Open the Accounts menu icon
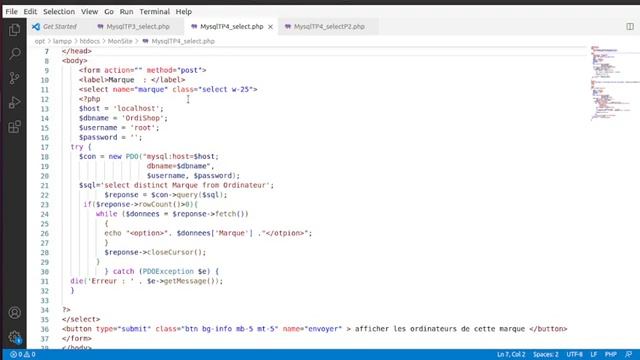This screenshot has width=640, height=360. [x=14, y=313]
